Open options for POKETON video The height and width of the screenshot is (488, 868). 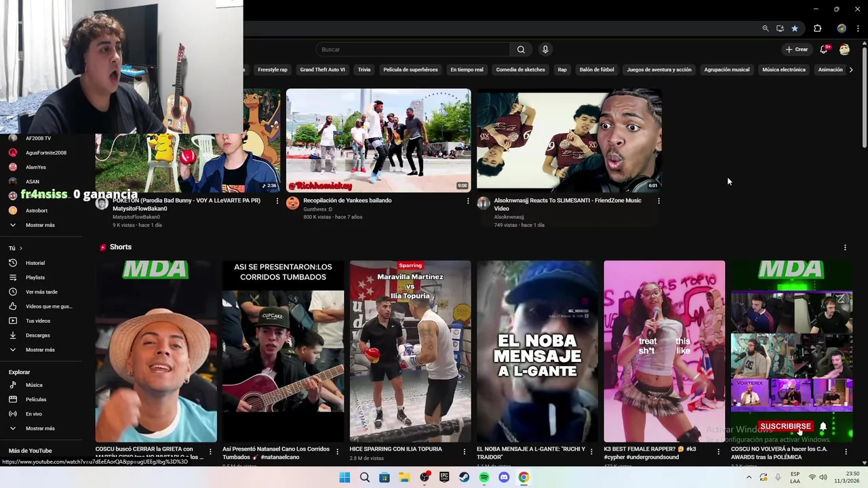tap(277, 201)
